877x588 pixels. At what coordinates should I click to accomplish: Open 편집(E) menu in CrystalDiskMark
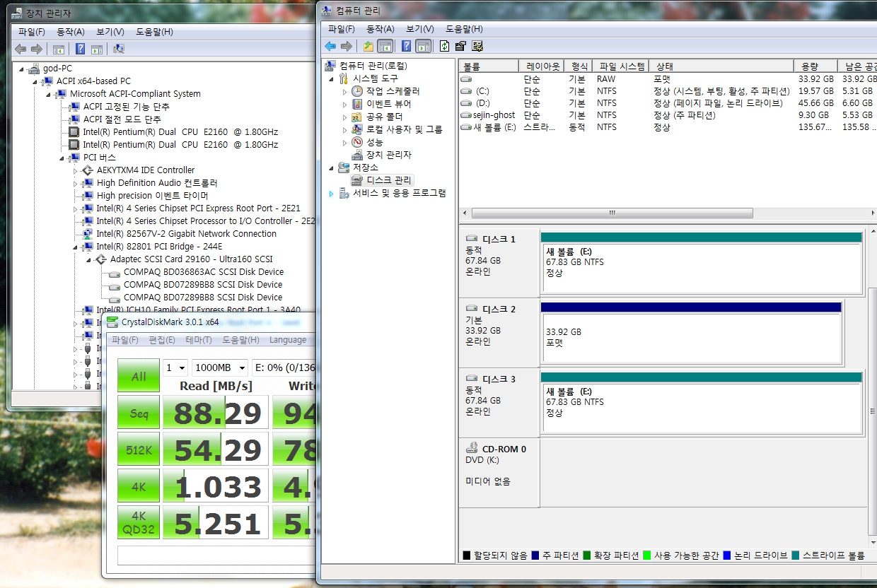pyautogui.click(x=162, y=340)
